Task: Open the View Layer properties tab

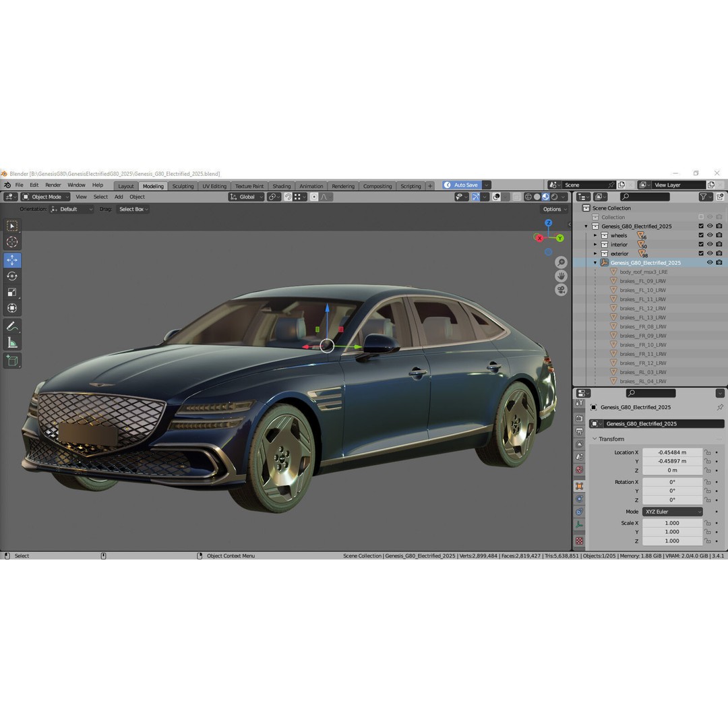Action: [580, 444]
